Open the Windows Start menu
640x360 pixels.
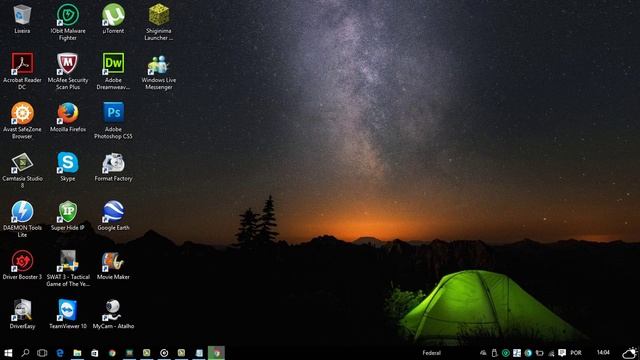pyautogui.click(x=8, y=353)
